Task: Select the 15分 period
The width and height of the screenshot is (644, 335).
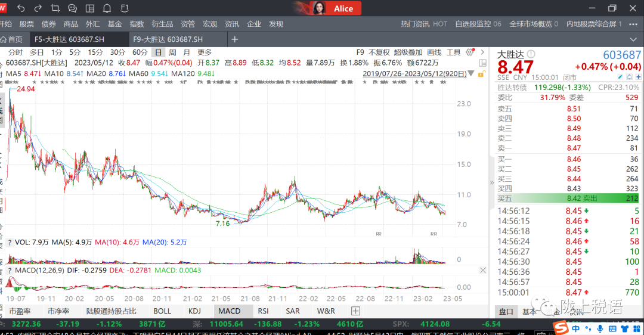Action: coord(95,52)
